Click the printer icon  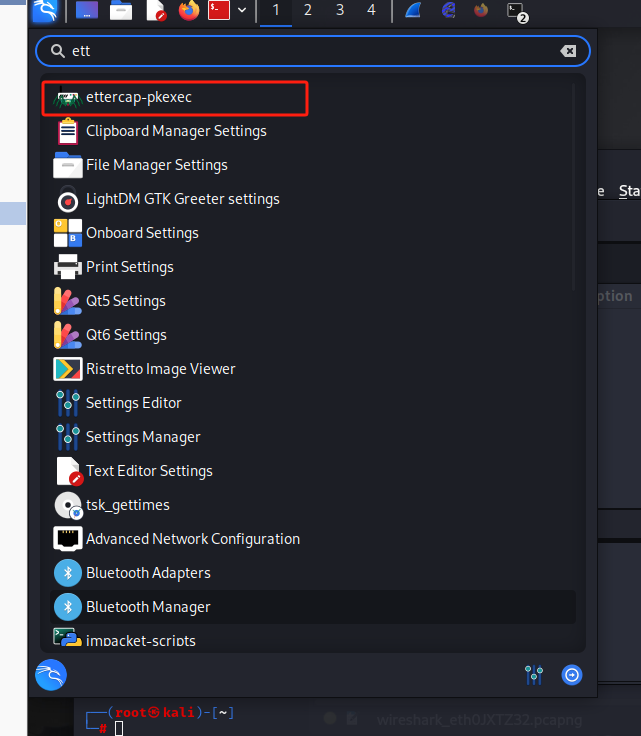coord(68,266)
